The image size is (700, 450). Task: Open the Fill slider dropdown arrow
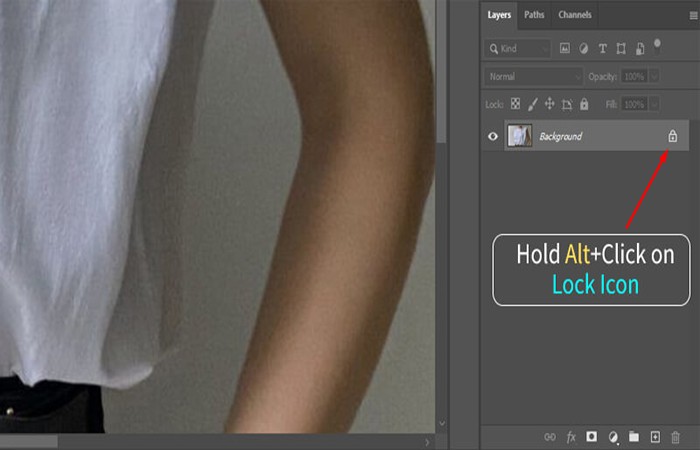(654, 104)
